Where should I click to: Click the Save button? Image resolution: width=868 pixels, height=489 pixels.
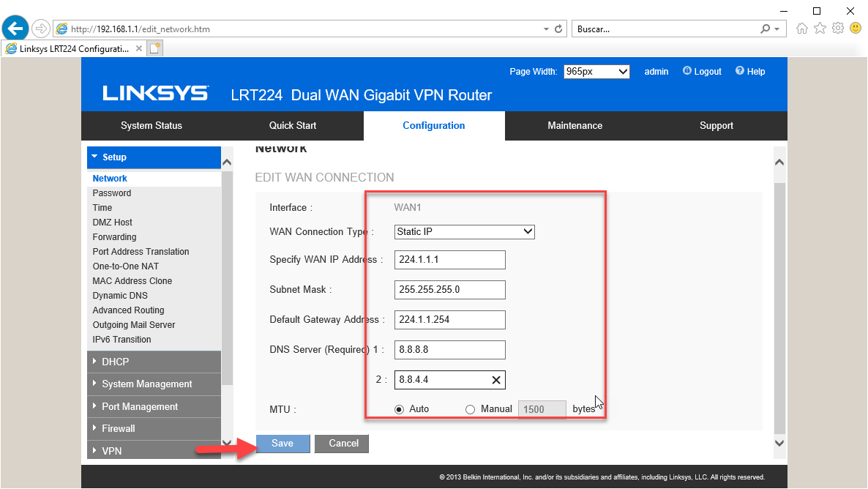click(x=283, y=444)
